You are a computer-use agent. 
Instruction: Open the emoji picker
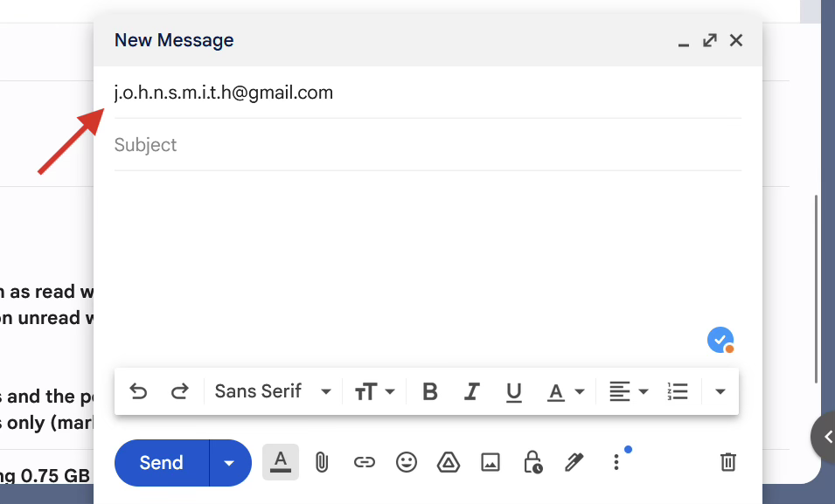click(x=407, y=462)
